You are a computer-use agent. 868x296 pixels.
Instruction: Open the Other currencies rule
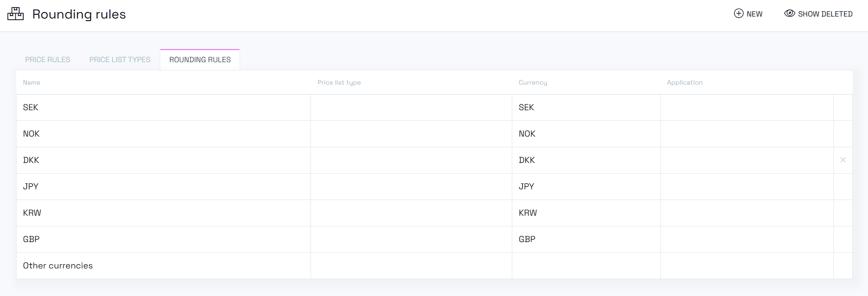[58, 266]
